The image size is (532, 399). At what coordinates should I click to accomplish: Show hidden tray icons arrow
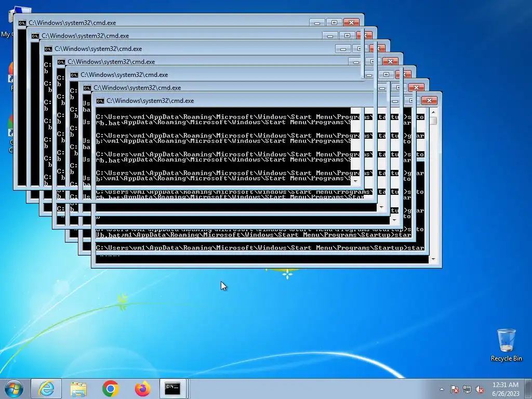pos(442,389)
